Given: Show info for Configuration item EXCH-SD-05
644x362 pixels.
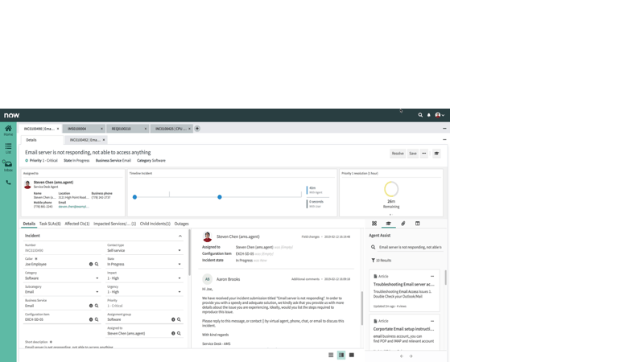Looking at the screenshot, I should (x=91, y=319).
